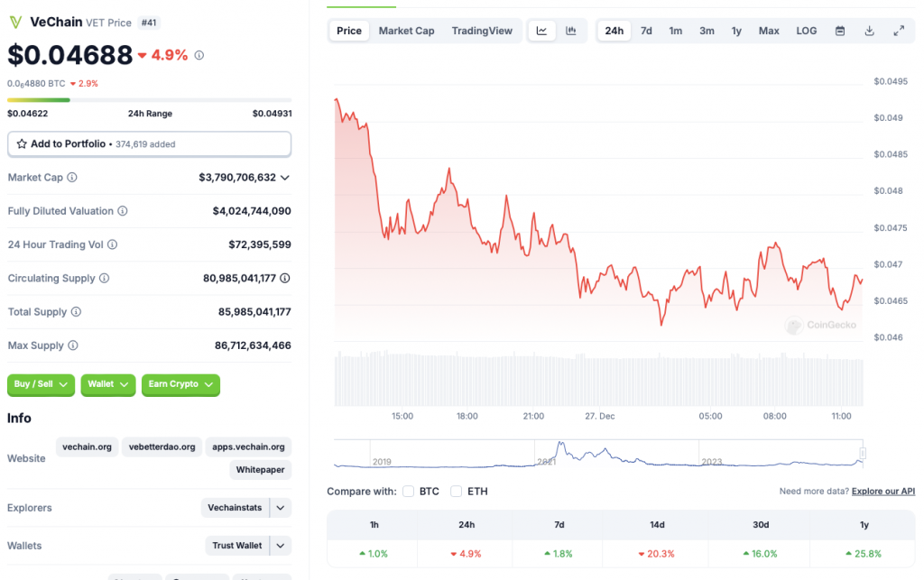Switch to TradingView tab
Image resolution: width=924 pixels, height=580 pixels.
coord(482,31)
